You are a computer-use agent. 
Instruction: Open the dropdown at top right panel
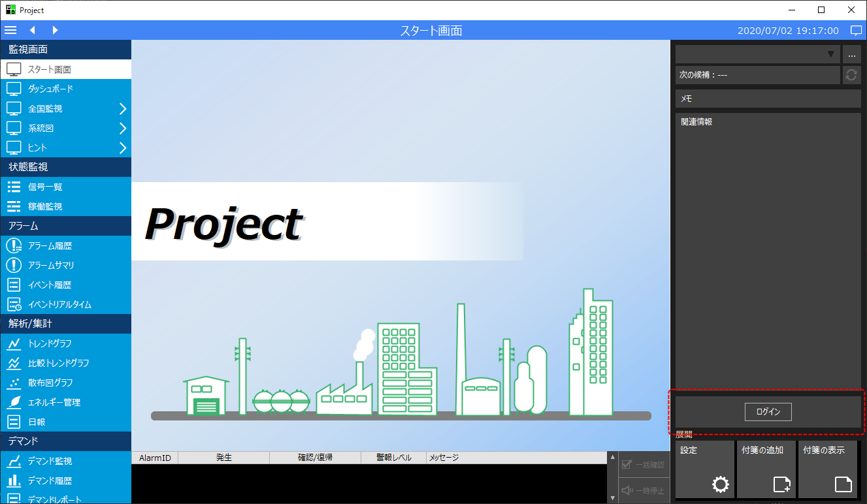tap(758, 54)
